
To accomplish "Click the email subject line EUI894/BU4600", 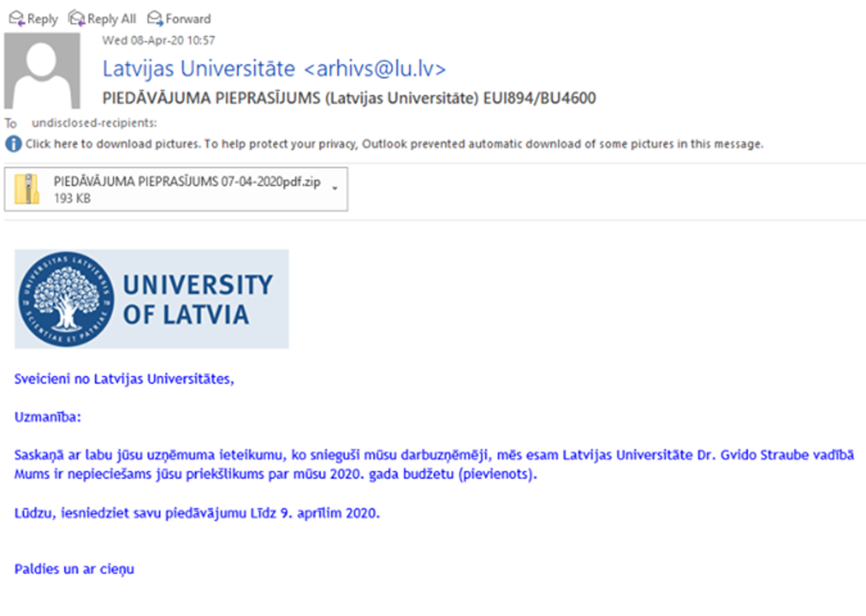I will pyautogui.click(x=349, y=99).
